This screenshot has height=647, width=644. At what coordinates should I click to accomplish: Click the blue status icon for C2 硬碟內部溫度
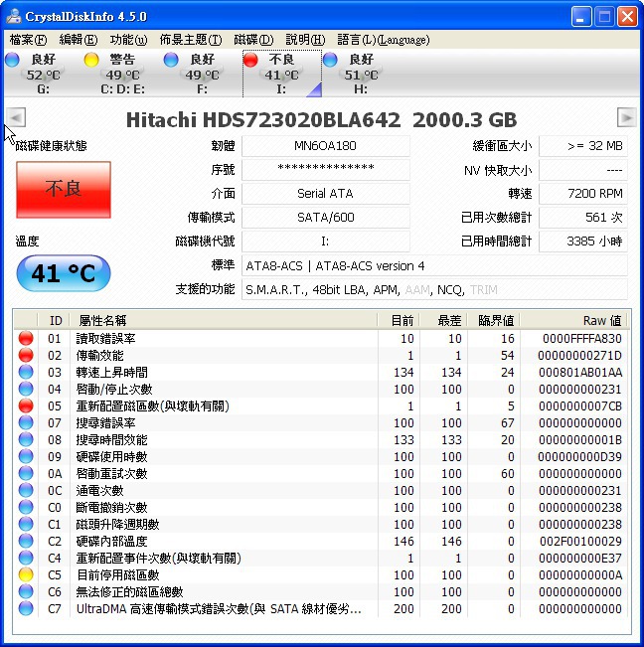point(26,541)
